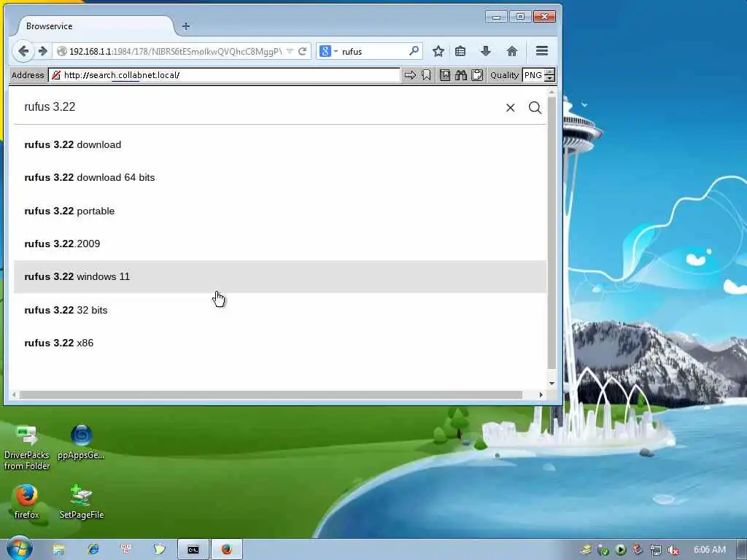
Task: Click the horizontal scrollbar thumb
Action: (271, 394)
